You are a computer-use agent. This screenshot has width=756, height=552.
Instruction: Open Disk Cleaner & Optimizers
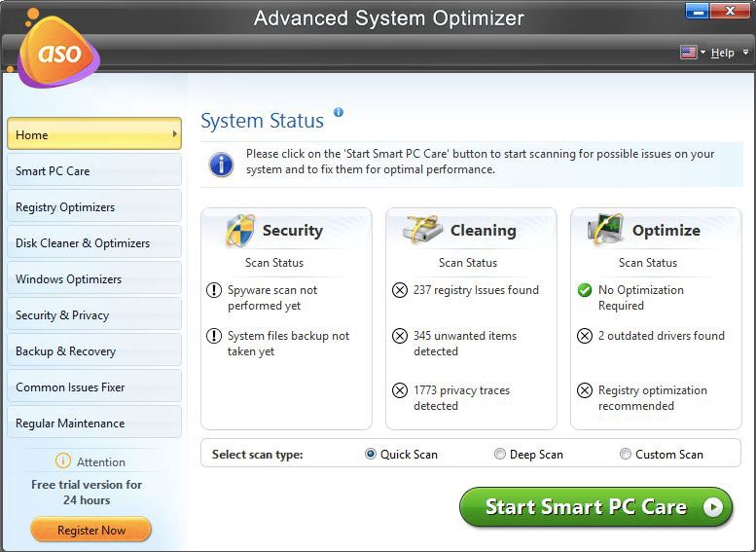click(x=94, y=242)
